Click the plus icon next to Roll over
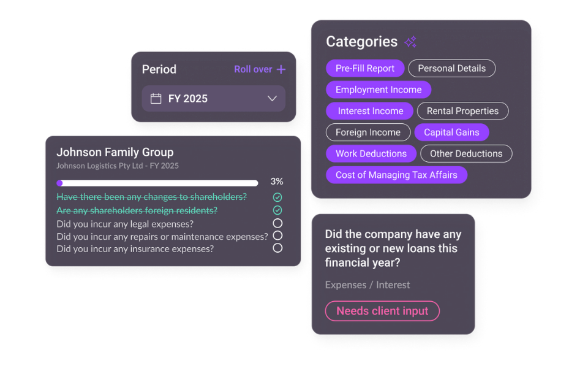 pos(281,69)
